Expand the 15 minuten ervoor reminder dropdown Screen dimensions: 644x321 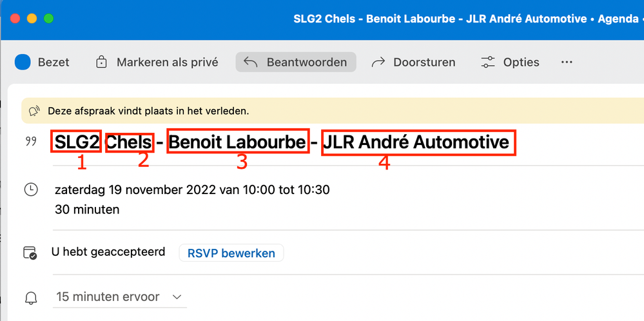coord(177,297)
